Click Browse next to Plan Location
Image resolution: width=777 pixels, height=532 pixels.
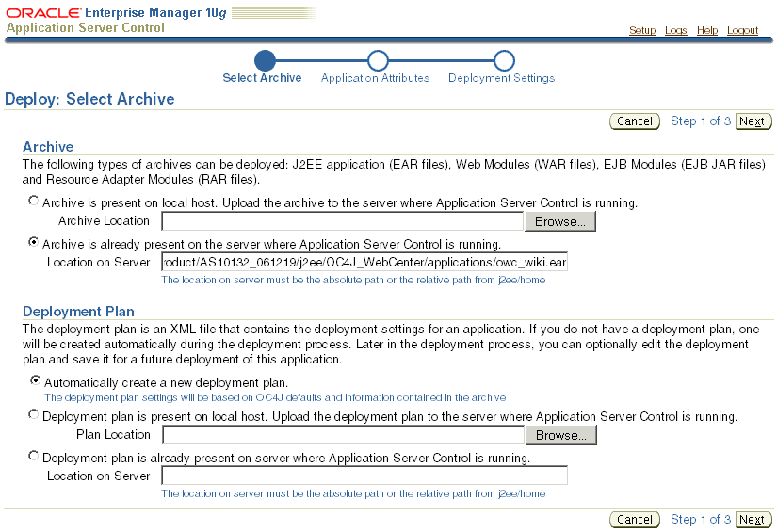pos(561,435)
